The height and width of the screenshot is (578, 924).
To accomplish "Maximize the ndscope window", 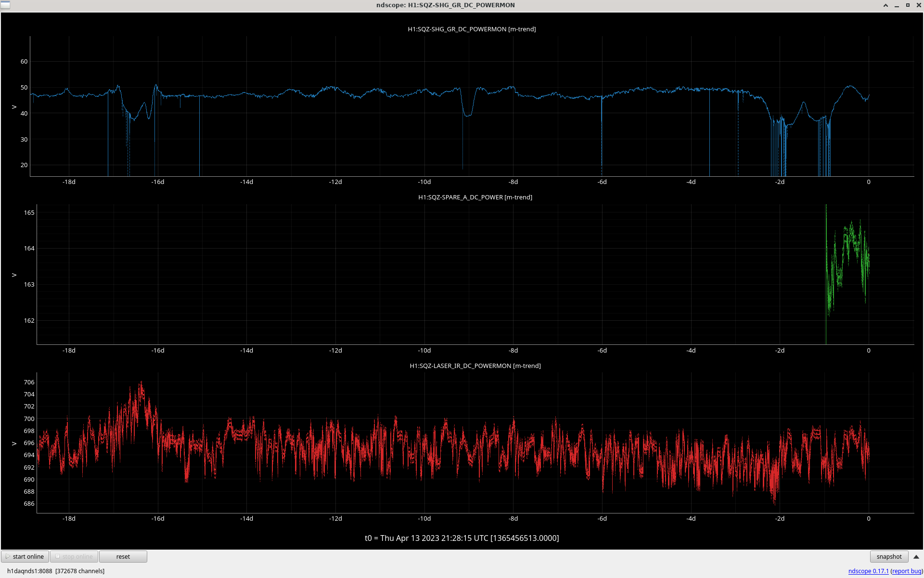I will (908, 5).
